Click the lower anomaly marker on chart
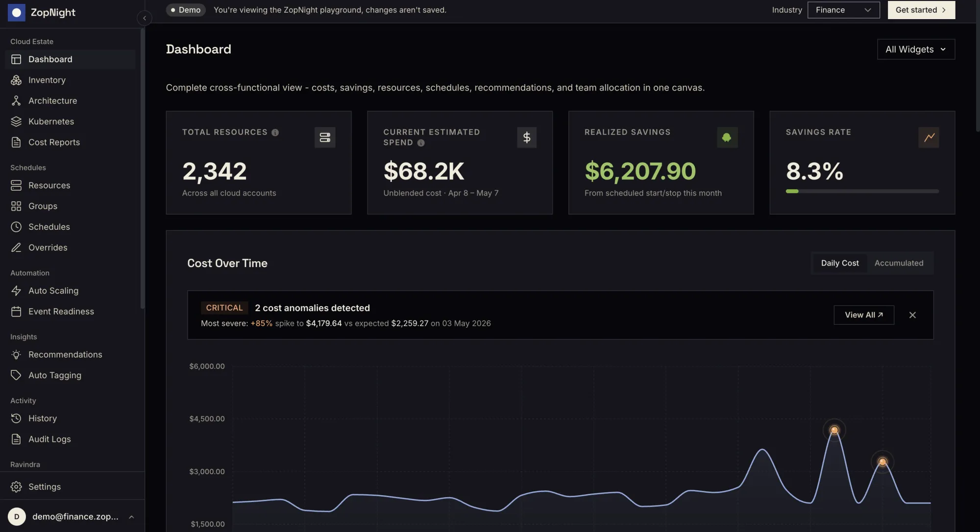 pyautogui.click(x=882, y=461)
